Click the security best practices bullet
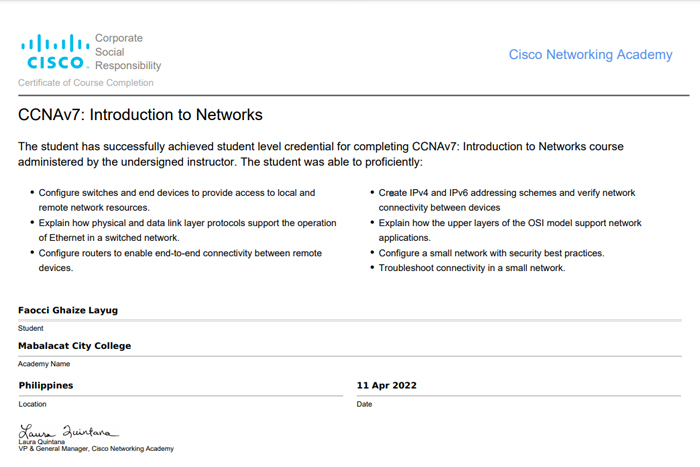The width and height of the screenshot is (700, 467). click(x=491, y=253)
